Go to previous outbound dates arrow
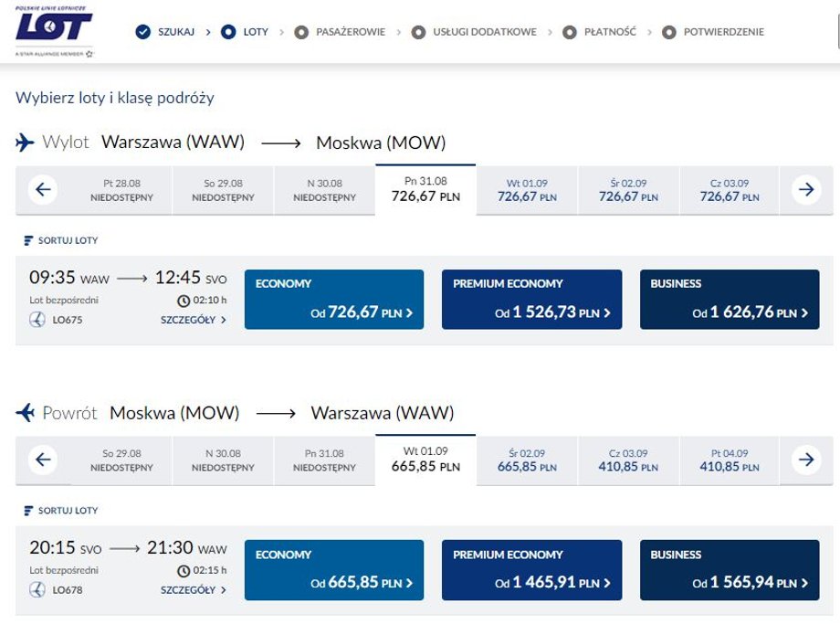 [43, 190]
